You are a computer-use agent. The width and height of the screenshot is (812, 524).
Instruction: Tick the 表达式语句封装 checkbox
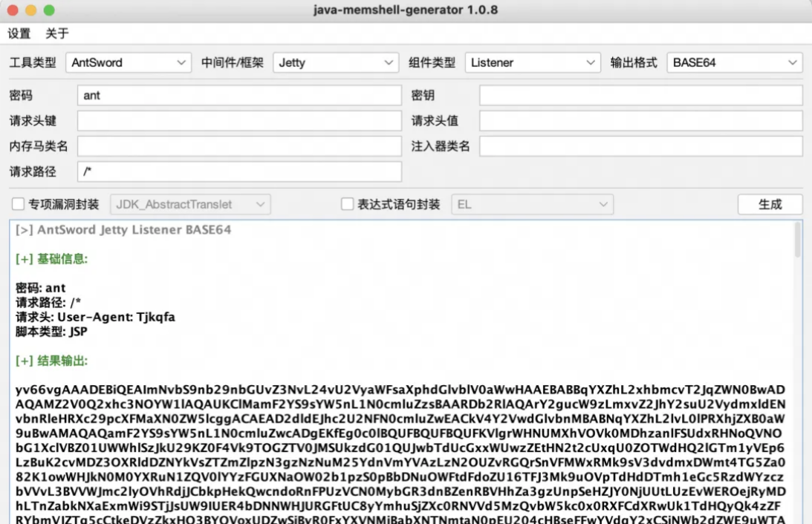point(348,204)
